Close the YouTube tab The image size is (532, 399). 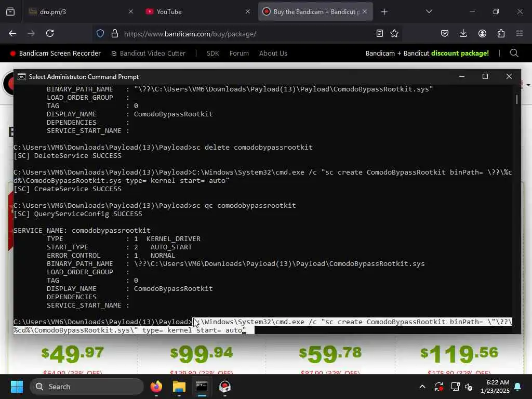pyautogui.click(x=248, y=12)
